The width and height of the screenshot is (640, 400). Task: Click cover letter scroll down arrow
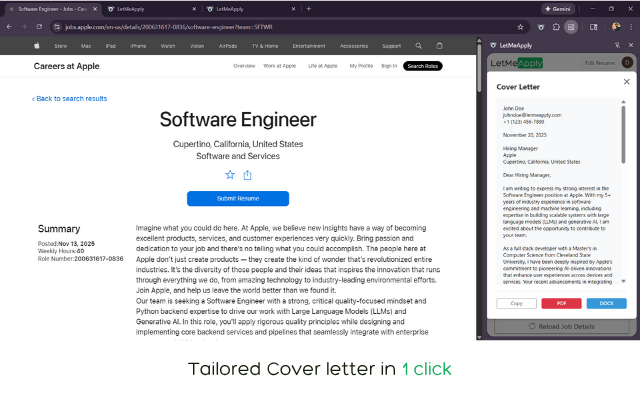(623, 281)
